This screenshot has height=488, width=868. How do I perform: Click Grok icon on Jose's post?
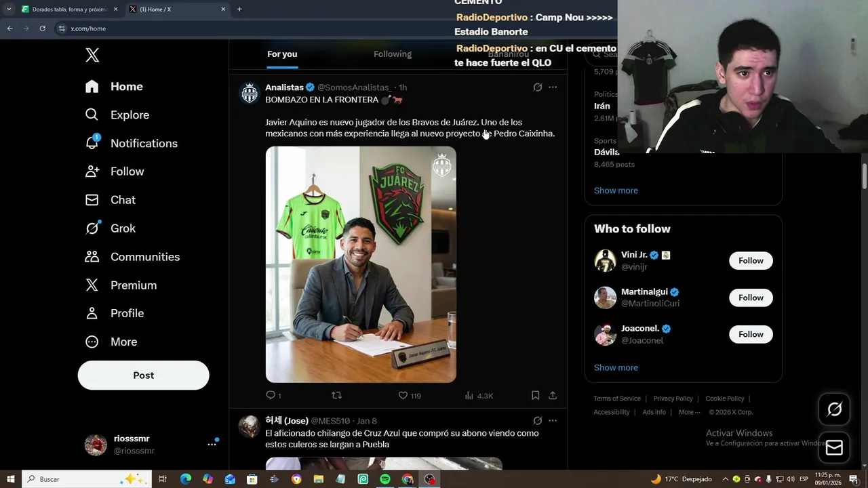pos(537,421)
